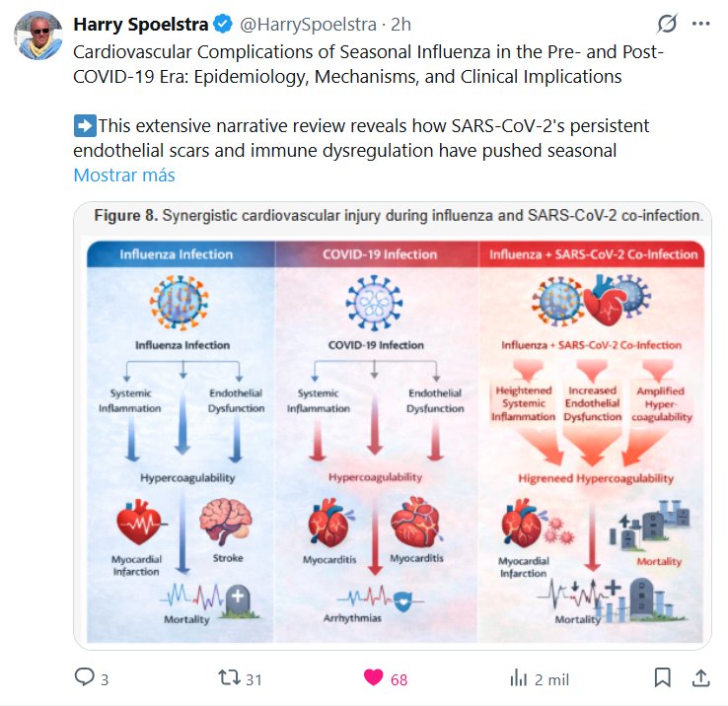Click the view analytics bar chart icon
Screen dimensions: 728x706
pos(518,677)
